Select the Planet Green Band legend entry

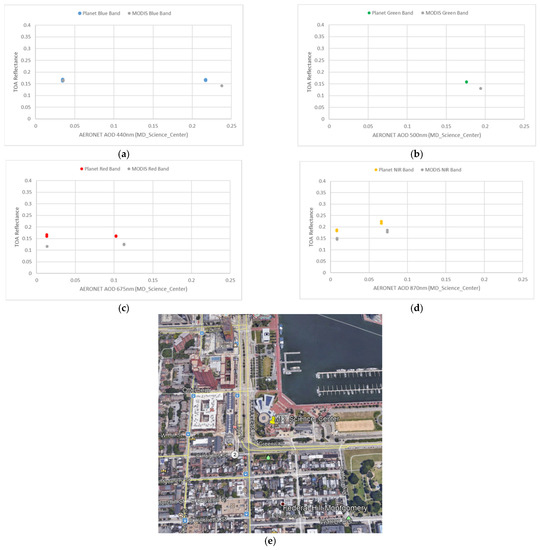(390, 13)
